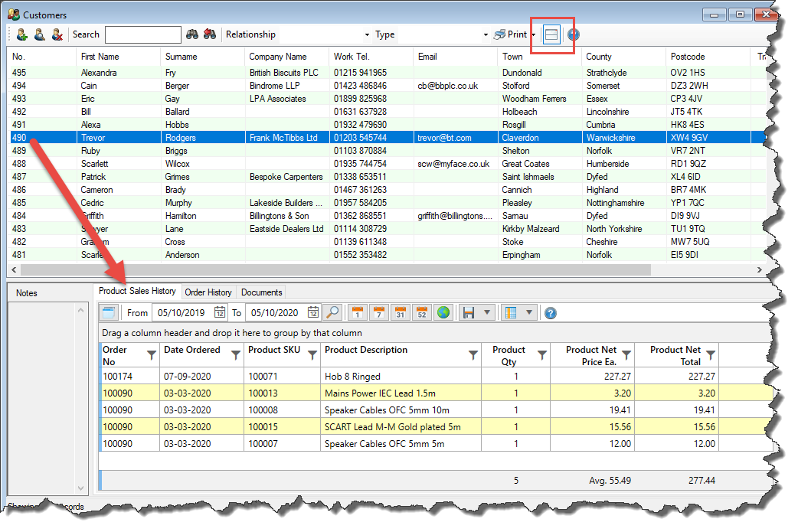Image resolution: width=798 pixels, height=532 pixels.
Task: Select the 52-week calendar range icon
Action: pyautogui.click(x=421, y=312)
